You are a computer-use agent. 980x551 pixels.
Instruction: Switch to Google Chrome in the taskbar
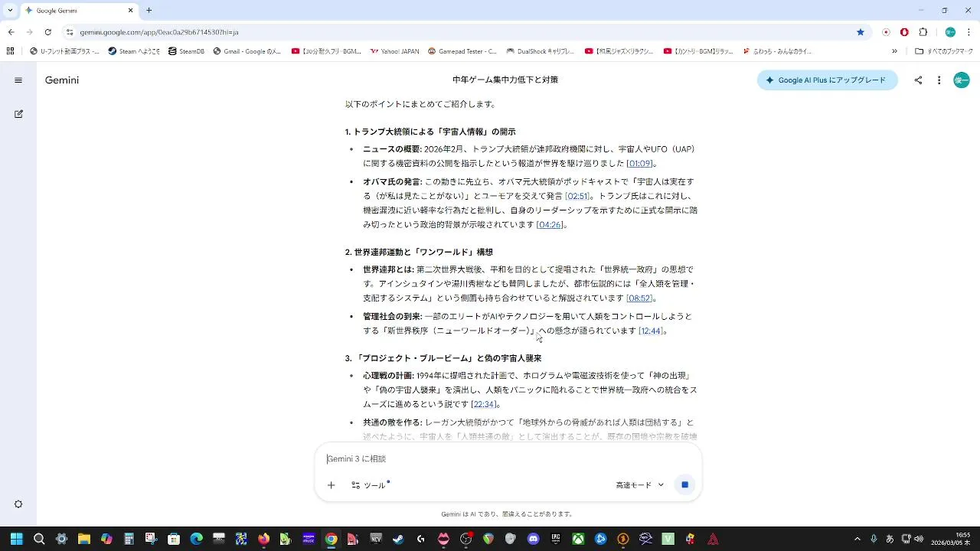click(x=331, y=539)
